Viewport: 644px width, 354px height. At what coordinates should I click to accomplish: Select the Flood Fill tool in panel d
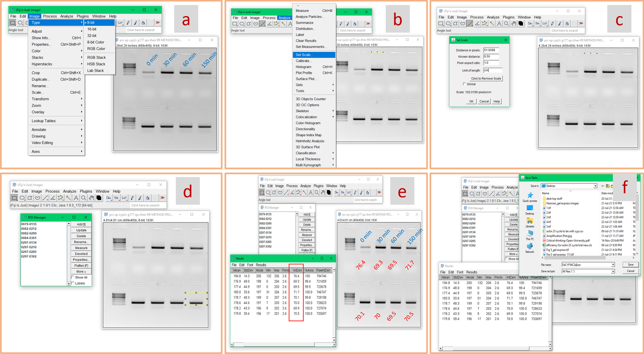click(148, 198)
